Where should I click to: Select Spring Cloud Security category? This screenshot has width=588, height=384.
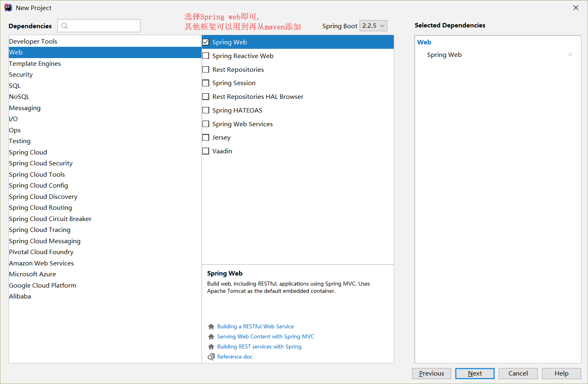coord(105,163)
